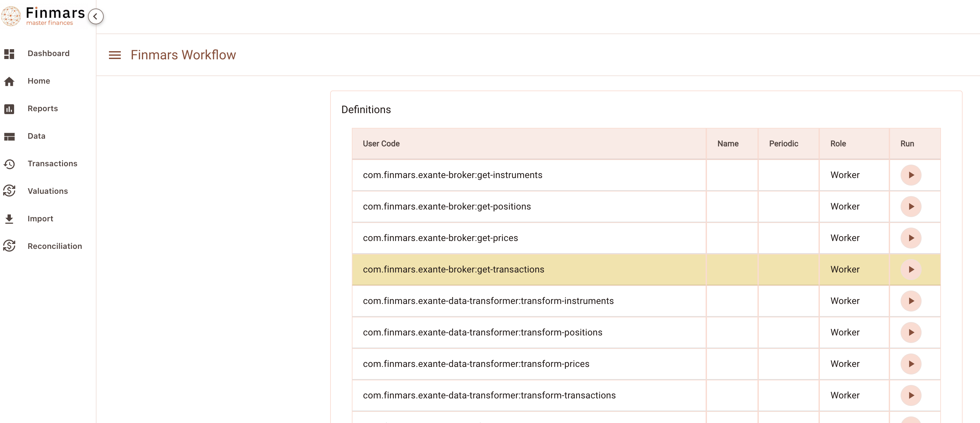Click the Import download icon
The height and width of the screenshot is (423, 980).
coord(9,219)
